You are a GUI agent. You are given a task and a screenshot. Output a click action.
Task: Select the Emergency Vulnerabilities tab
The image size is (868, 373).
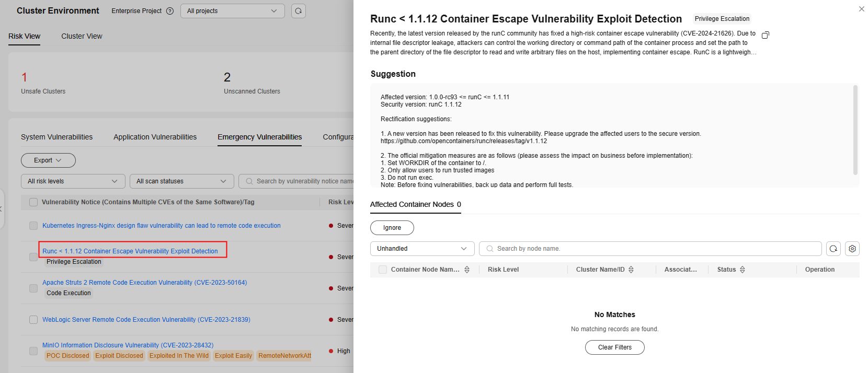[260, 137]
